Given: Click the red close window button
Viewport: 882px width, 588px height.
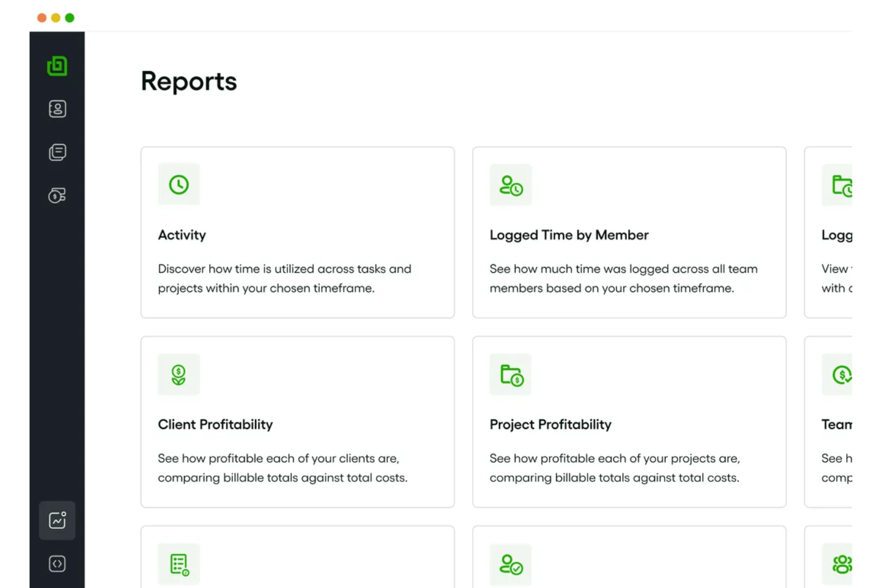Looking at the screenshot, I should point(42,18).
